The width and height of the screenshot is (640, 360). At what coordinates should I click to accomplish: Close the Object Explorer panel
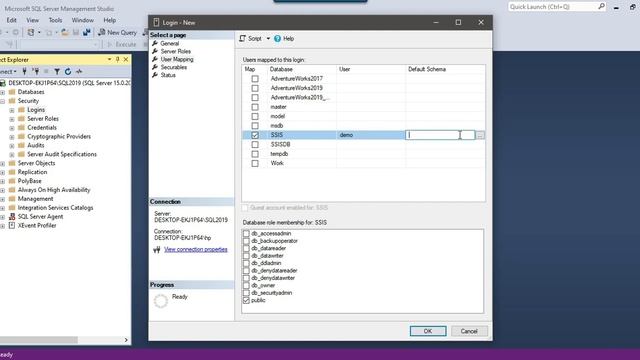click(126, 60)
